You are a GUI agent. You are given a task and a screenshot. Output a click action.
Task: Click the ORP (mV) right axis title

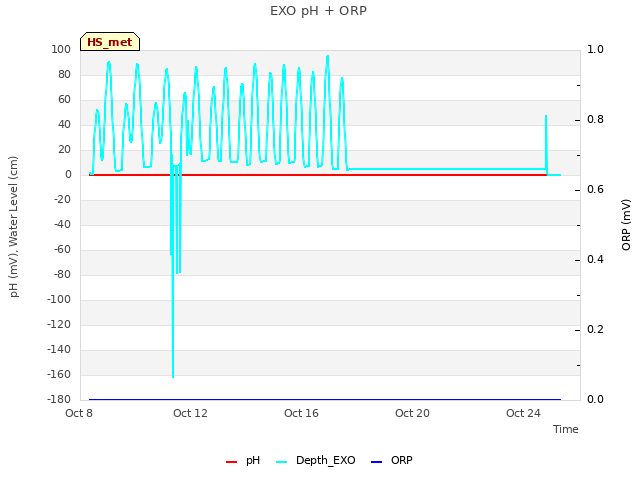[x=626, y=225]
